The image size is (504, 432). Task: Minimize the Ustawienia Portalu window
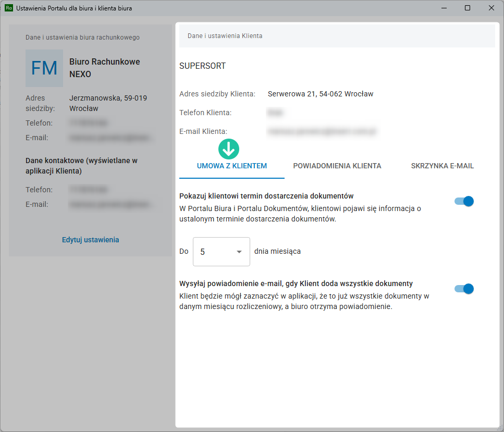[x=444, y=8]
